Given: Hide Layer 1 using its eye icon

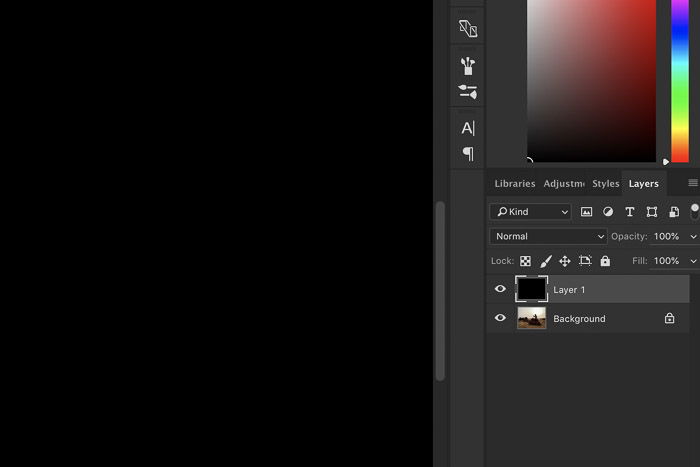Looking at the screenshot, I should click(500, 289).
